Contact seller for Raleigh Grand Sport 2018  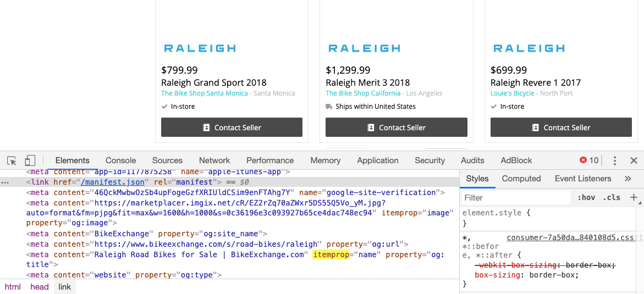coord(232,127)
